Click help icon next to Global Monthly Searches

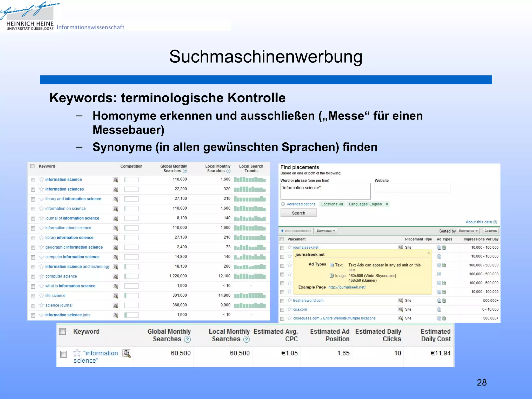point(185,171)
